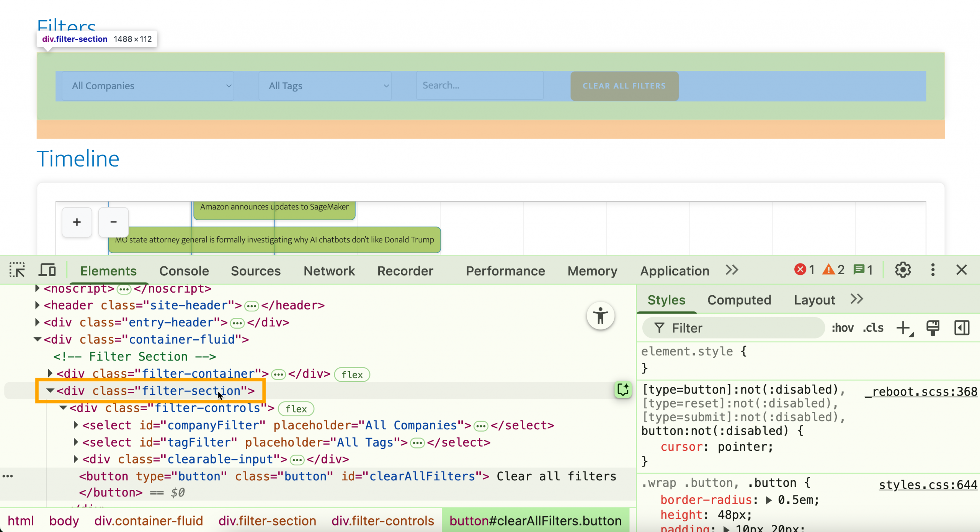
Task: Open the All Companies dropdown
Action: [148, 86]
